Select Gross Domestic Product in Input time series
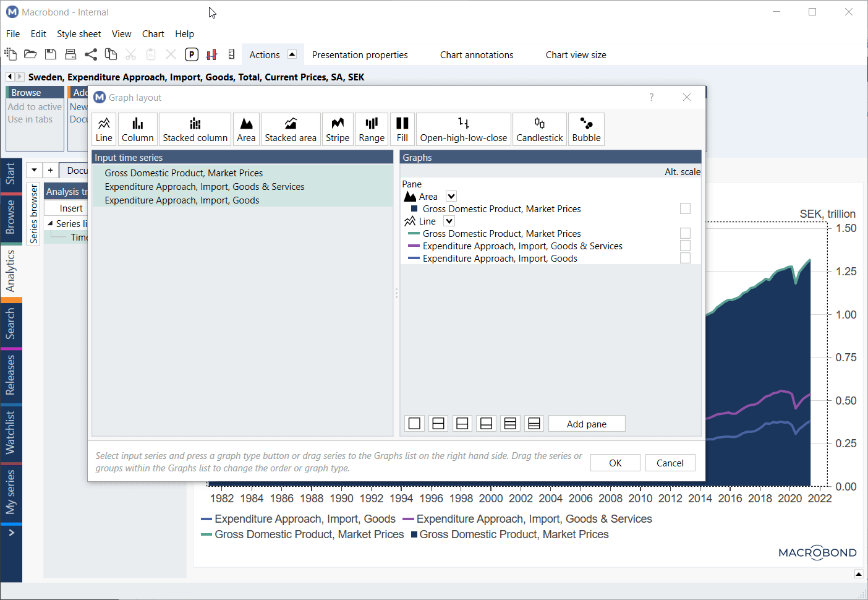 (x=242, y=173)
